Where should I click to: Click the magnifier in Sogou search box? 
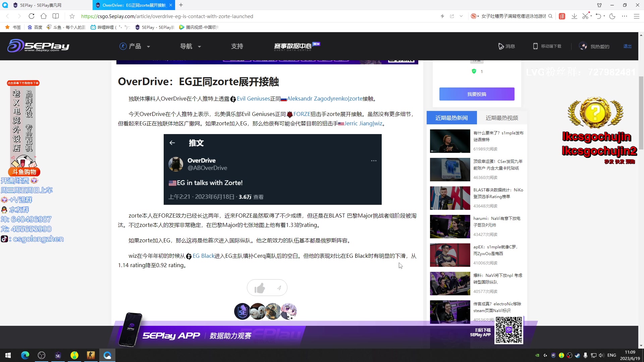click(x=550, y=16)
